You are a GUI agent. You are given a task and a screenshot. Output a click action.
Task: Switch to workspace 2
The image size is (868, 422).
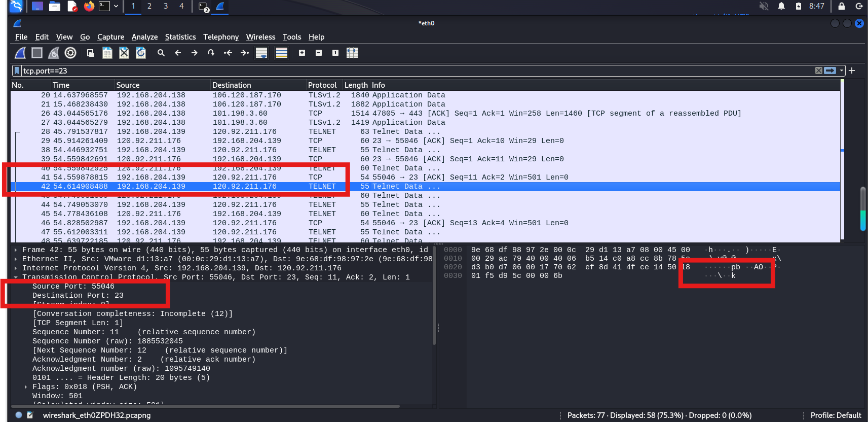point(149,6)
